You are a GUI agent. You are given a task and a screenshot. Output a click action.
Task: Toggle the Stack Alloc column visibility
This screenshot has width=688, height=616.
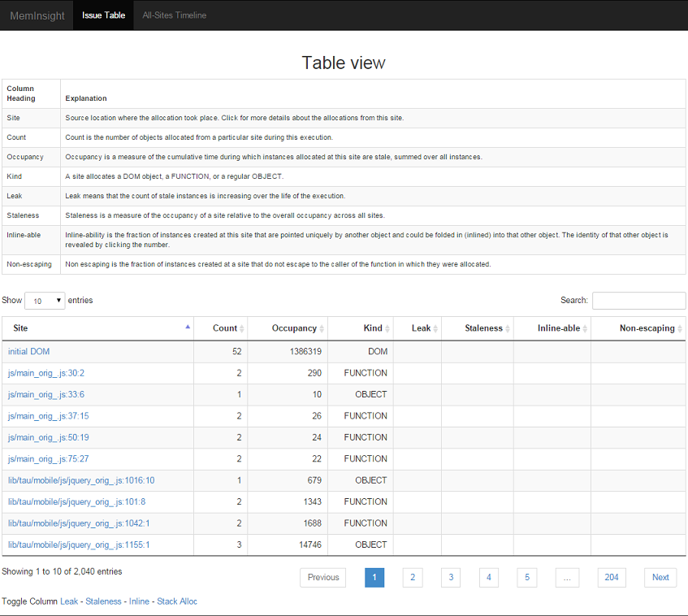point(177,601)
